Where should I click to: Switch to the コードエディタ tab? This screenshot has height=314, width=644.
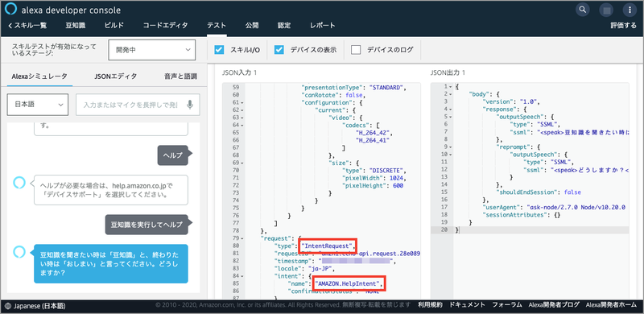click(x=165, y=26)
